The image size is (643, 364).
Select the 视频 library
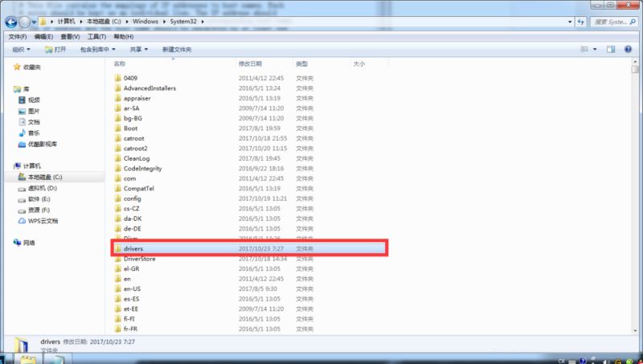pos(34,100)
